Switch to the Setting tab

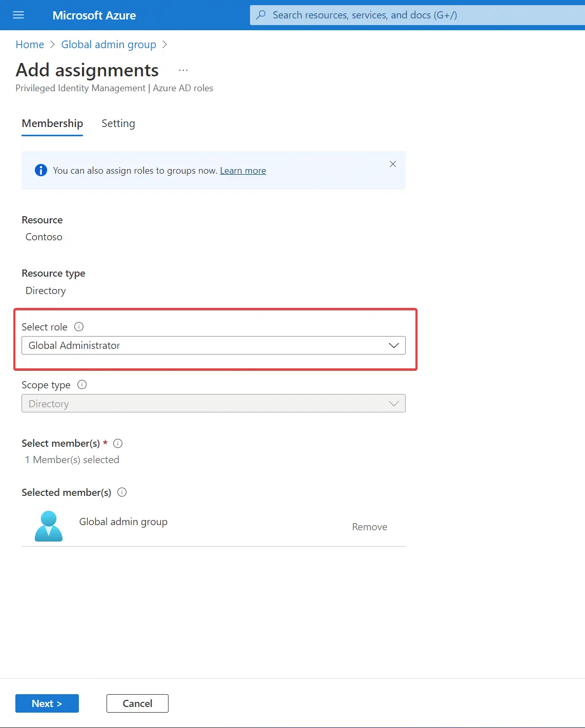118,123
